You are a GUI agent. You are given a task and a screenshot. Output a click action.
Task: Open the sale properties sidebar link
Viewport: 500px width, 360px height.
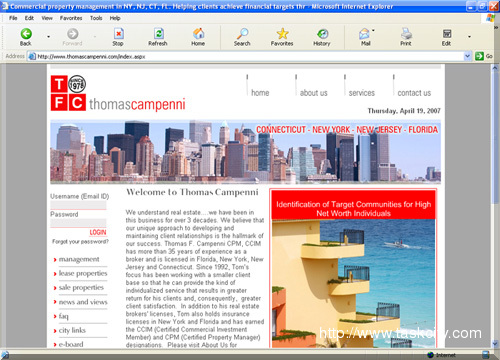click(81, 287)
